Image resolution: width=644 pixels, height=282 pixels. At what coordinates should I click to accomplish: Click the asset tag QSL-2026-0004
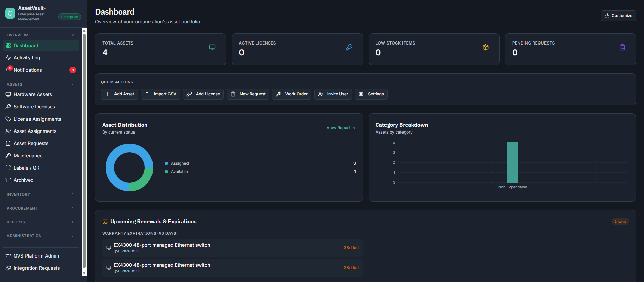(x=127, y=271)
